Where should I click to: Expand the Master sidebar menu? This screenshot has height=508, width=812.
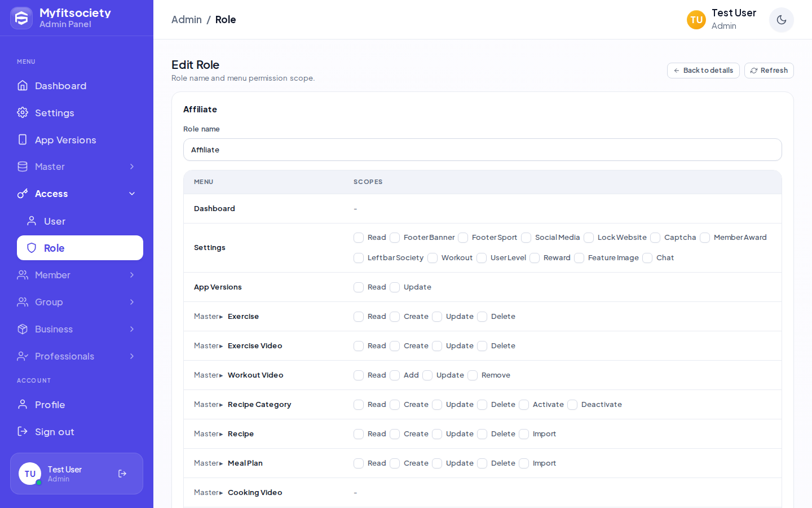coord(77,167)
